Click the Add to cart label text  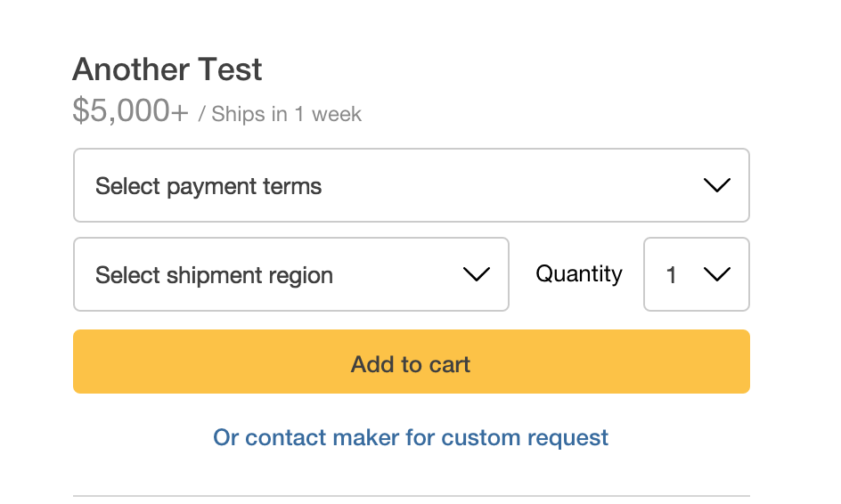click(x=411, y=364)
